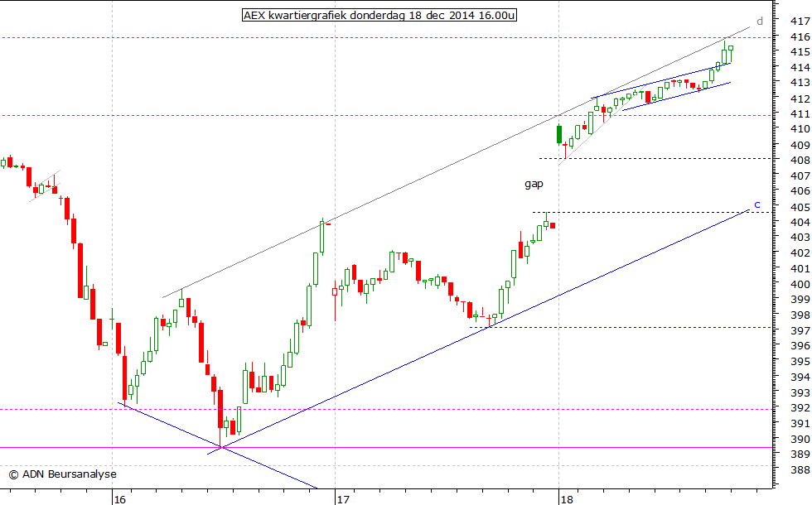Screen dimensions: 812x505
Task: Click the 'gap' annotation label
Action: 534,184
